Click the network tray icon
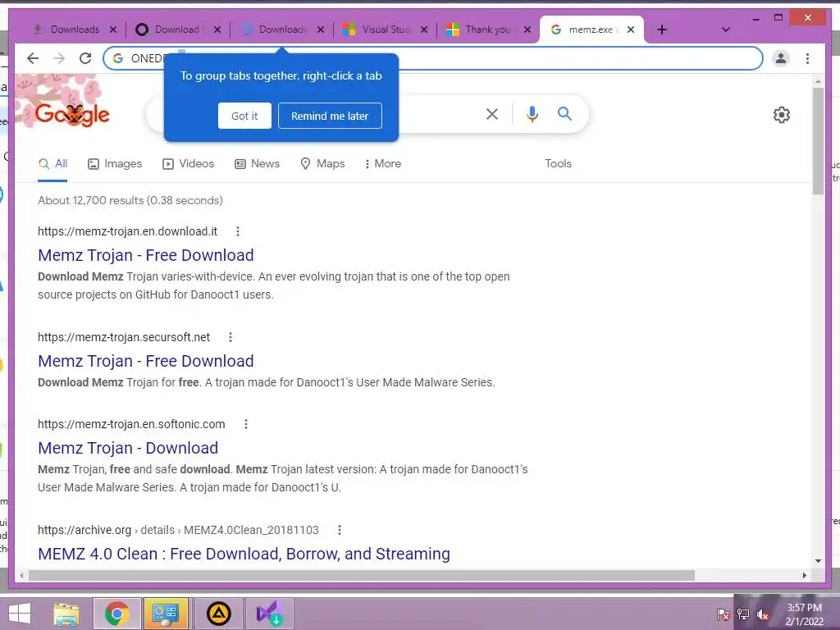 pos(743,614)
